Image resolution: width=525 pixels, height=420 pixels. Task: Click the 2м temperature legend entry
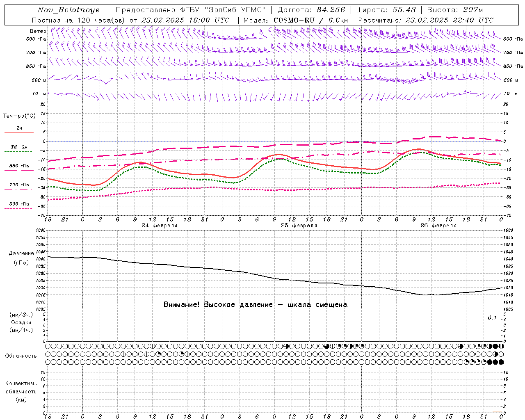19,128
